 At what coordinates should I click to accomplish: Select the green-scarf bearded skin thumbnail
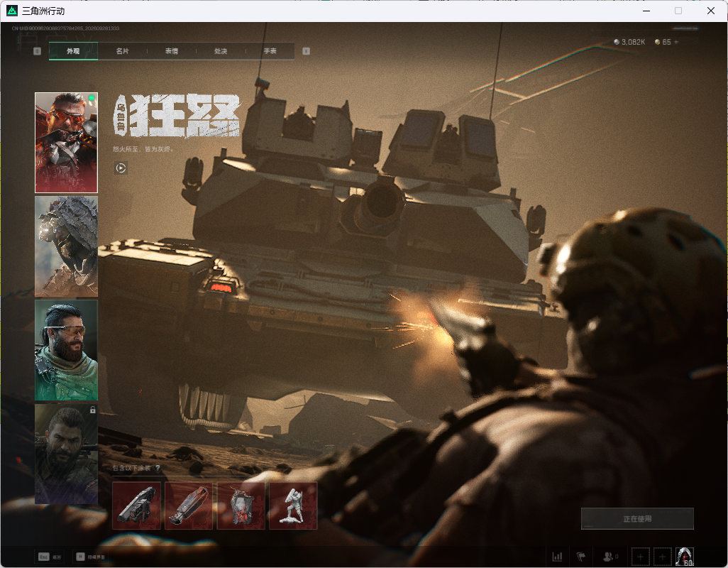(x=67, y=350)
